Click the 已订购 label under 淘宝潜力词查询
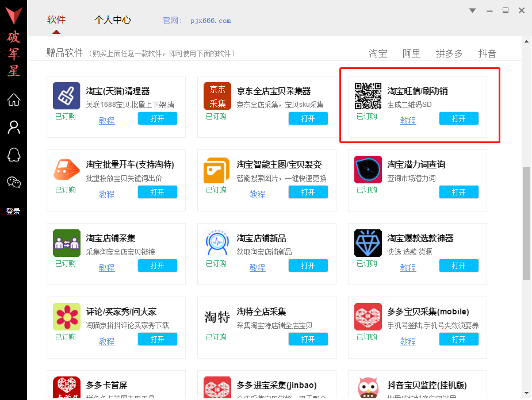Screen dimensions: 532x400 tap(367, 190)
